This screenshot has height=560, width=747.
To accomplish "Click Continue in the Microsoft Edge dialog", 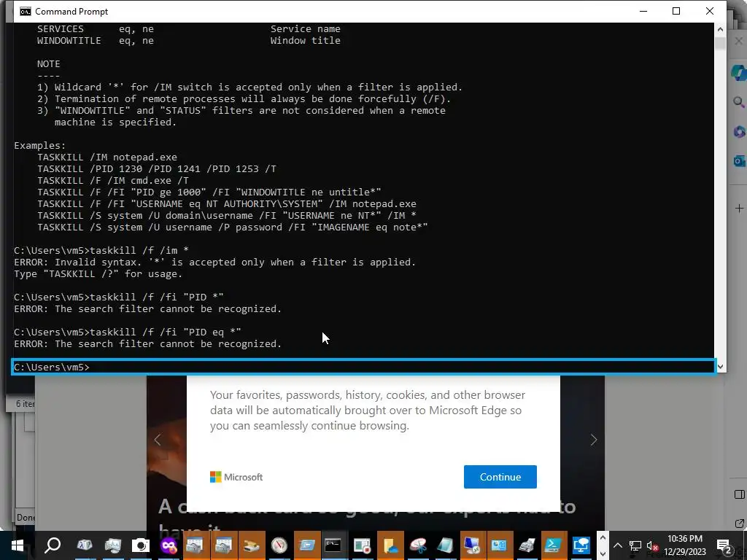I will pos(500,477).
